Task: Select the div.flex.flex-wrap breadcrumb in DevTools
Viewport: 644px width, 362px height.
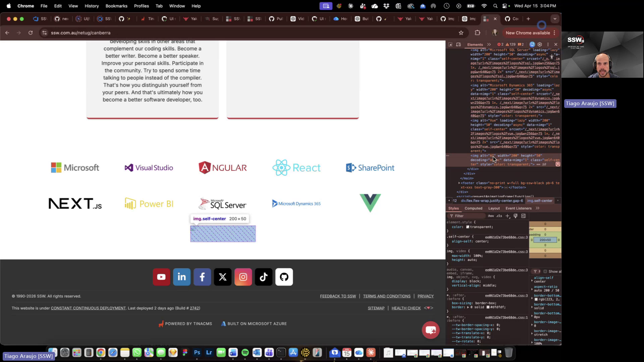Action: pos(492,201)
